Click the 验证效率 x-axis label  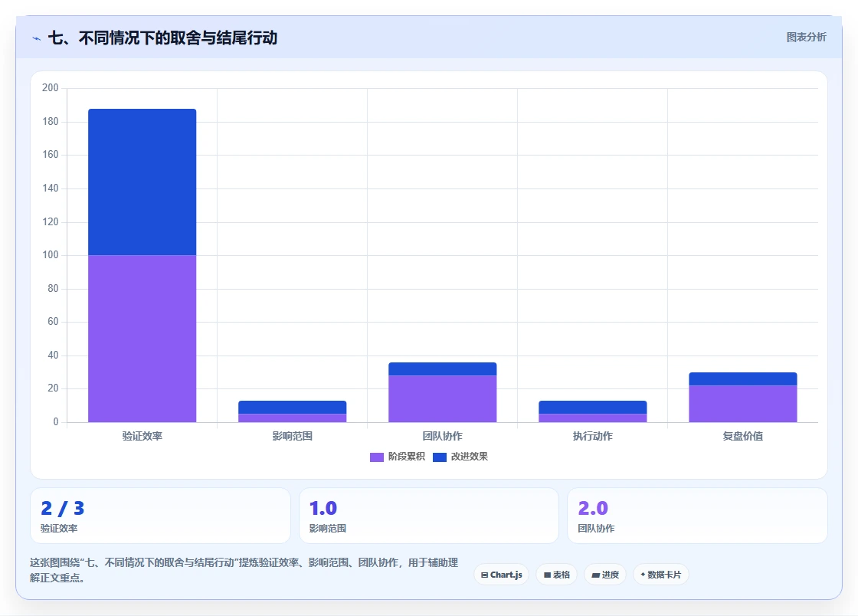click(142, 436)
